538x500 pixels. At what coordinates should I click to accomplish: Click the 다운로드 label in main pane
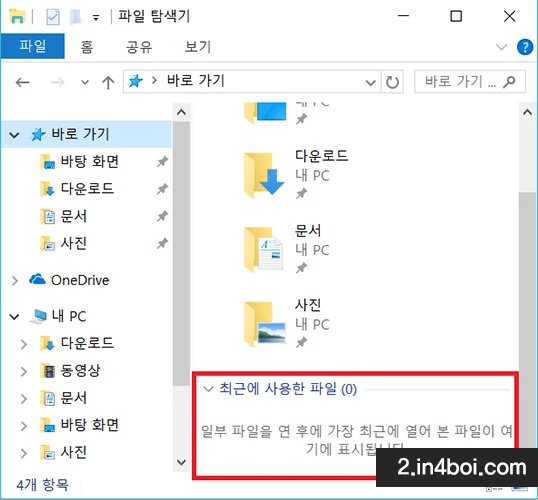coord(321,156)
